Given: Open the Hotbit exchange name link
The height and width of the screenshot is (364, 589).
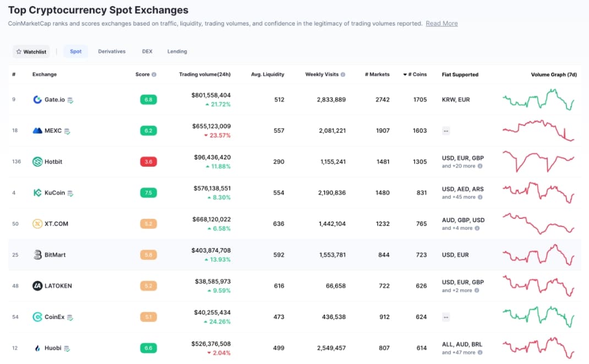Looking at the screenshot, I should click(x=53, y=162).
